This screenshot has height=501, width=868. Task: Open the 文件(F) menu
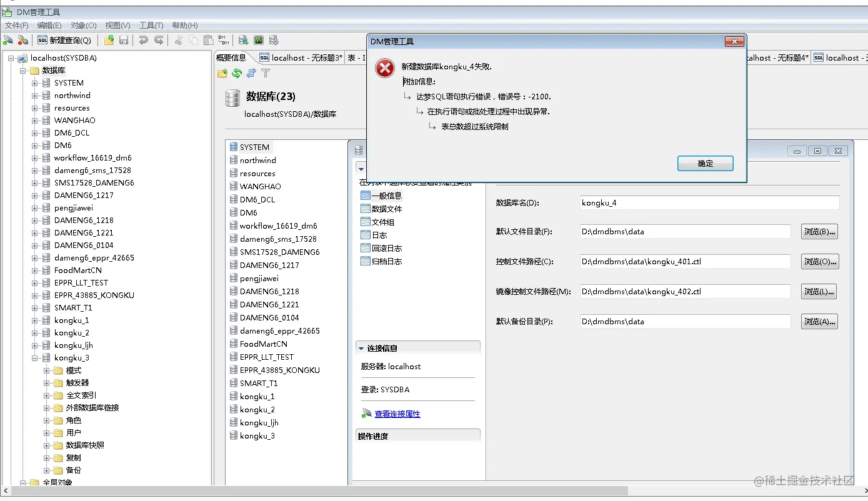point(17,26)
